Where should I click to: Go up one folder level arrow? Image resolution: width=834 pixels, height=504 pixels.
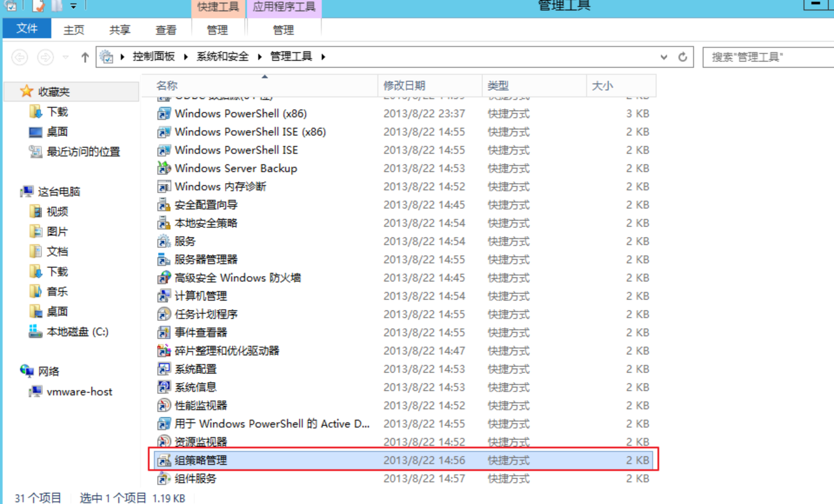click(x=85, y=57)
